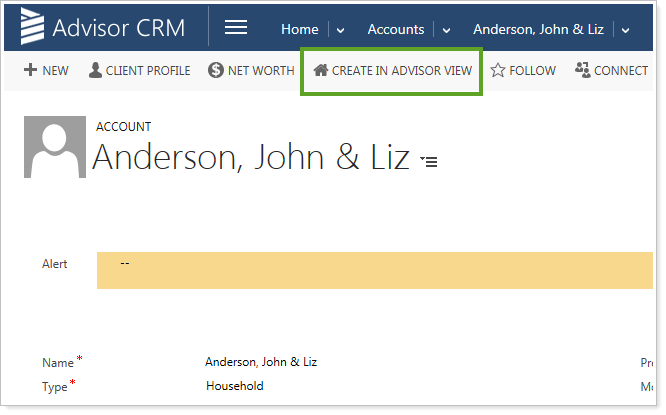The width and height of the screenshot is (666, 415).
Task: Open Net Worth with the dollar icon
Action: coord(251,70)
